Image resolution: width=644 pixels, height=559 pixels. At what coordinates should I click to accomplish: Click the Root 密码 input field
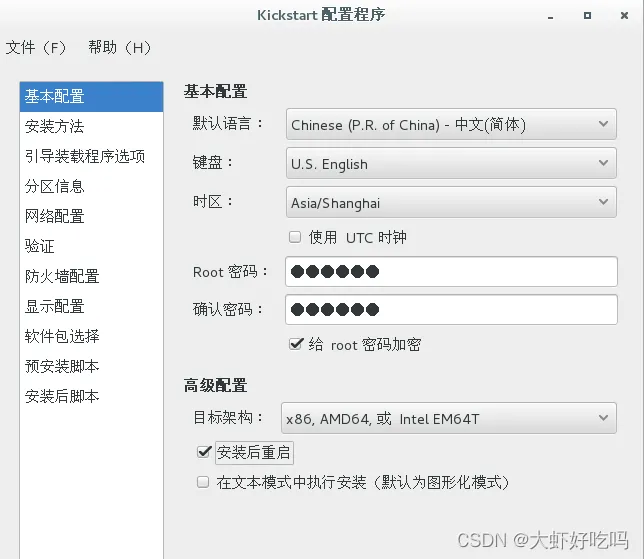coord(451,271)
